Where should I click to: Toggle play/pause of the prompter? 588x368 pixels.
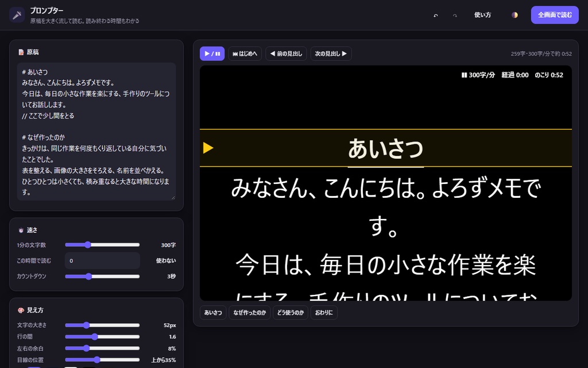[x=212, y=53]
